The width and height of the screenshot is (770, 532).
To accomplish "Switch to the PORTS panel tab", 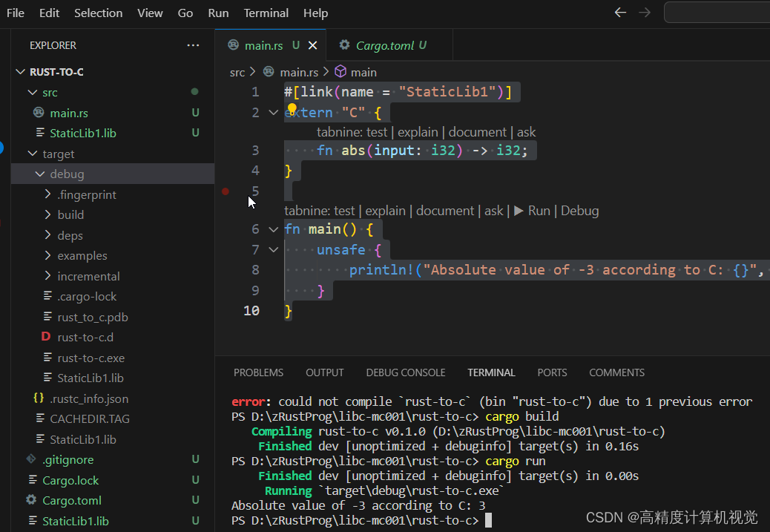I will click(x=552, y=372).
